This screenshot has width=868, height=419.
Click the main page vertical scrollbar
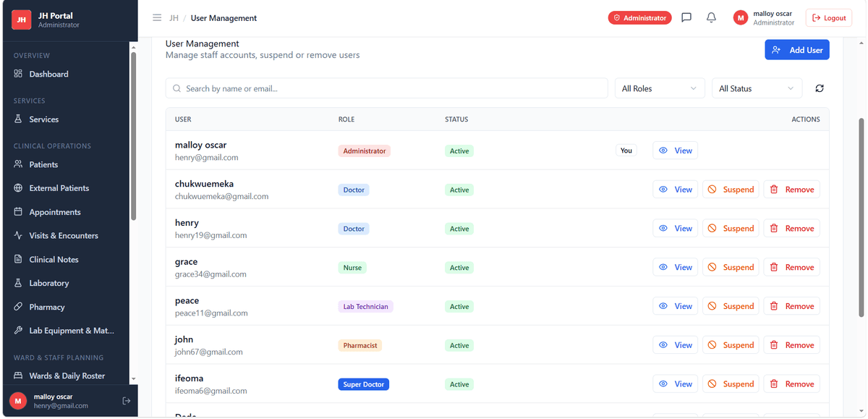tap(861, 217)
